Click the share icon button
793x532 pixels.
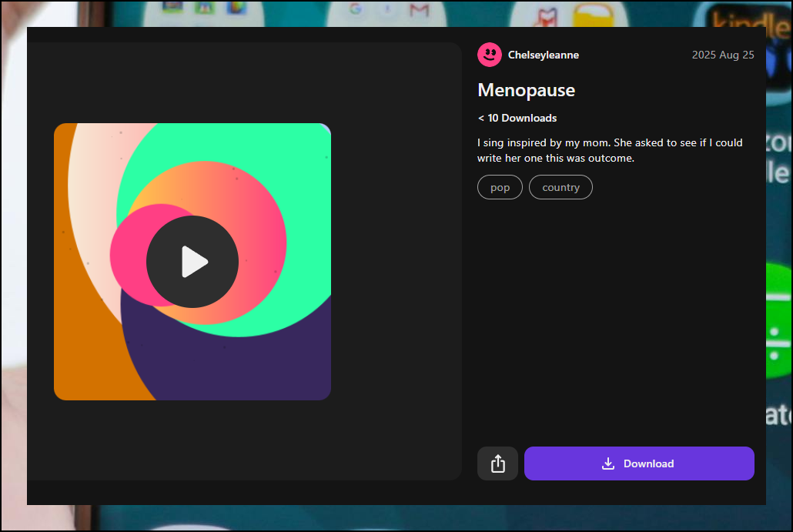[497, 463]
